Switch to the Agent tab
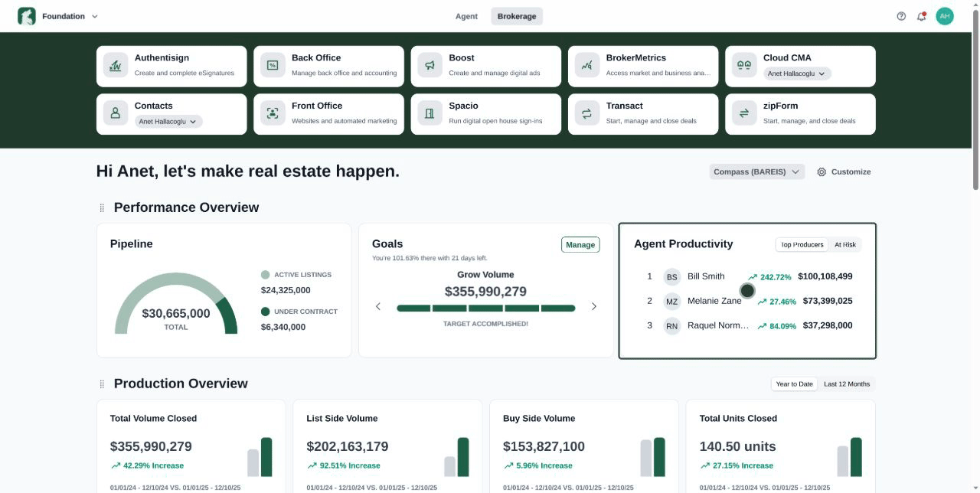The height and width of the screenshot is (493, 980). tap(466, 16)
